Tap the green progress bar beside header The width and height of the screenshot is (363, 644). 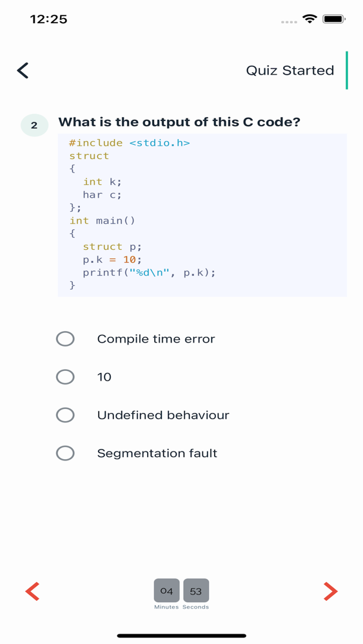[346, 70]
